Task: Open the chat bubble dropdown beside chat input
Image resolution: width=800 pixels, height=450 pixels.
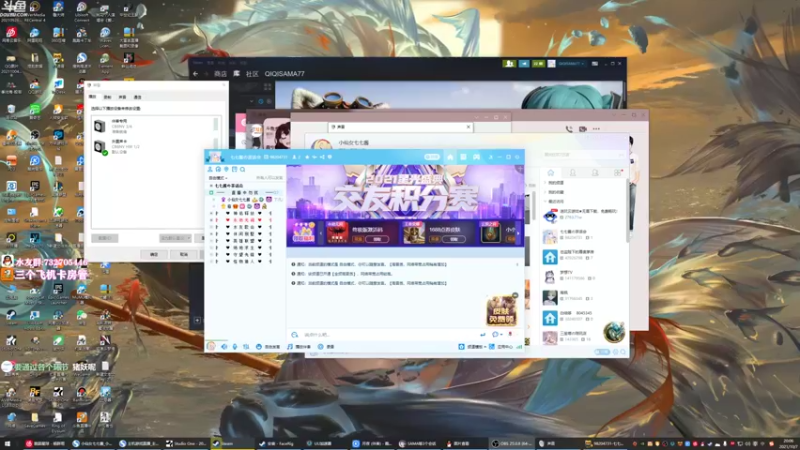Action: coord(497,335)
